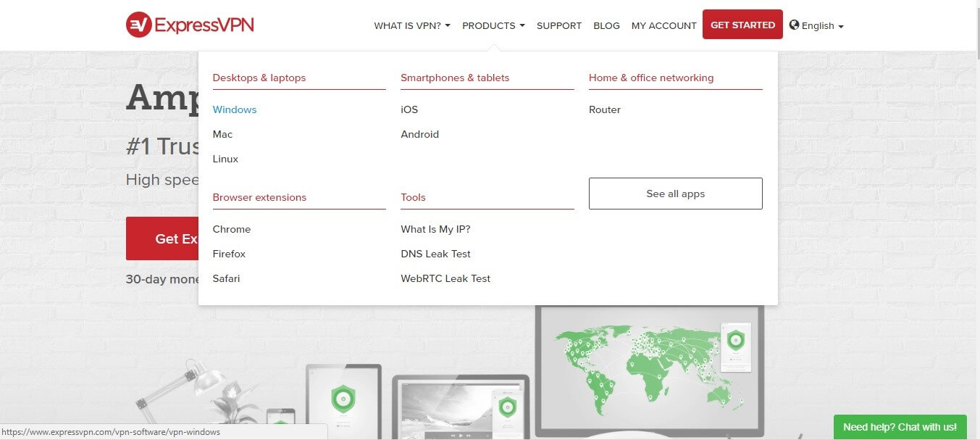Screen dimensions: 980x440
Task: Open the WebRTC Leak Test tool
Action: [445, 278]
